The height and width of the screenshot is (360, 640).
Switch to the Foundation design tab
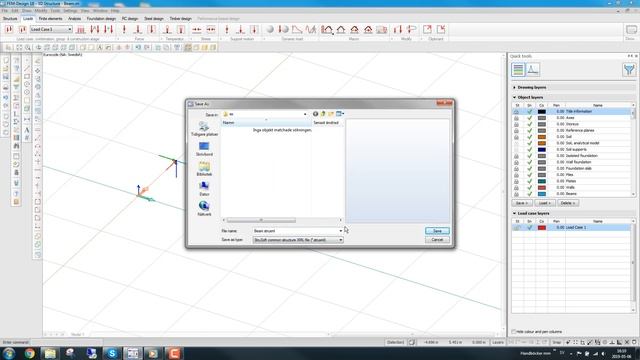click(101, 19)
